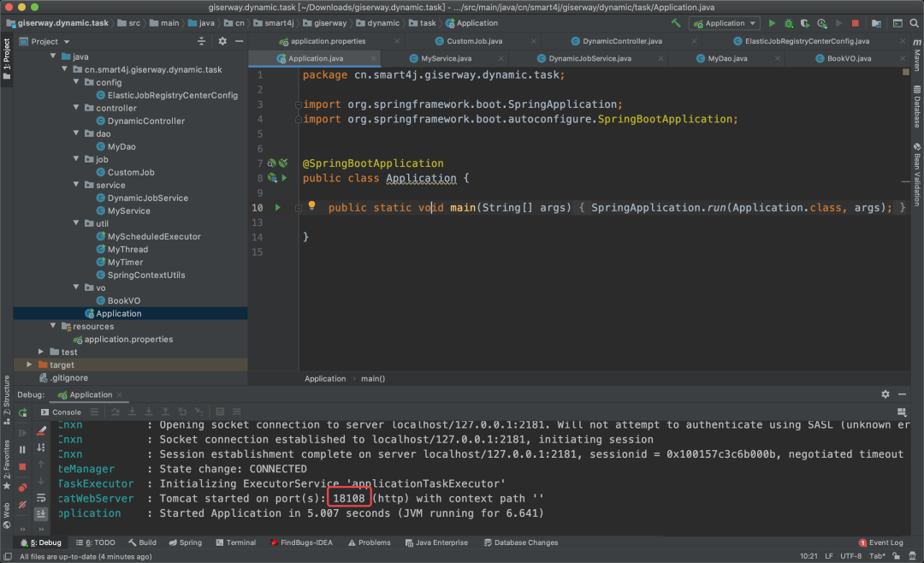Click the Project panel settings gear
Screen dimensions: 924x563
click(222, 41)
